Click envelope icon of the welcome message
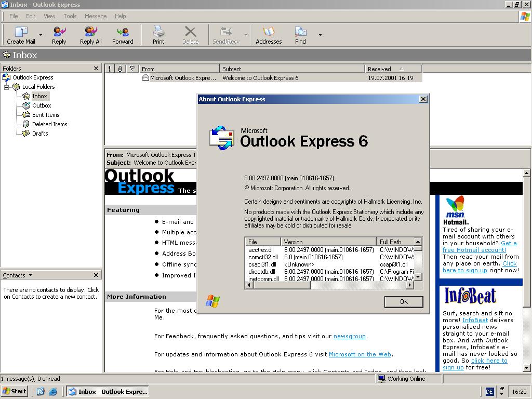This screenshot has height=399, width=532. click(145, 78)
